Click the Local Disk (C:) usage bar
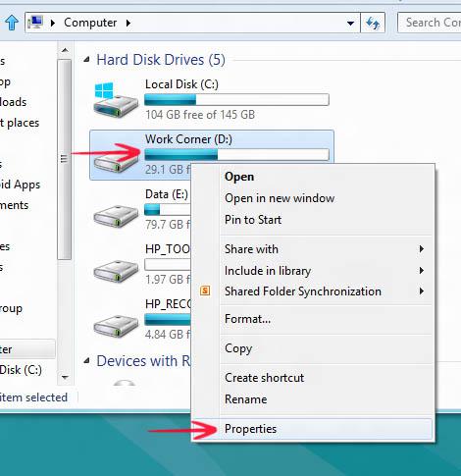Image resolution: width=461 pixels, height=476 pixels. point(236,99)
